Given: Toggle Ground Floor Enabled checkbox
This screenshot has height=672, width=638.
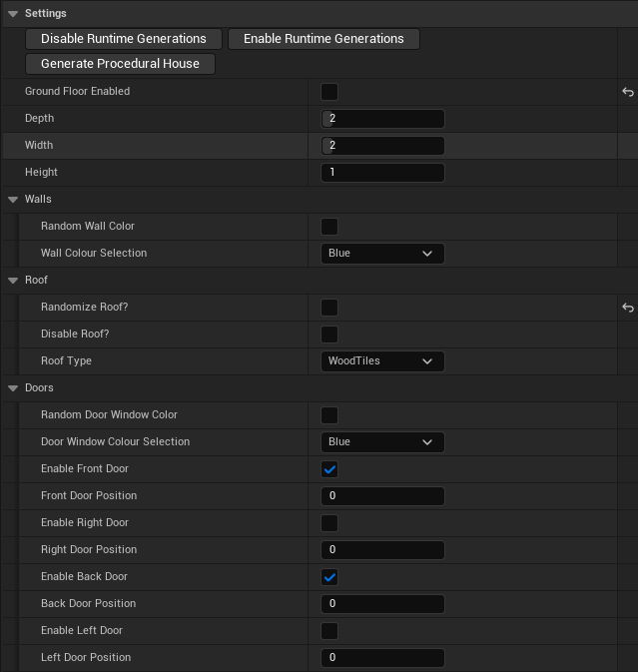Looking at the screenshot, I should click(329, 92).
